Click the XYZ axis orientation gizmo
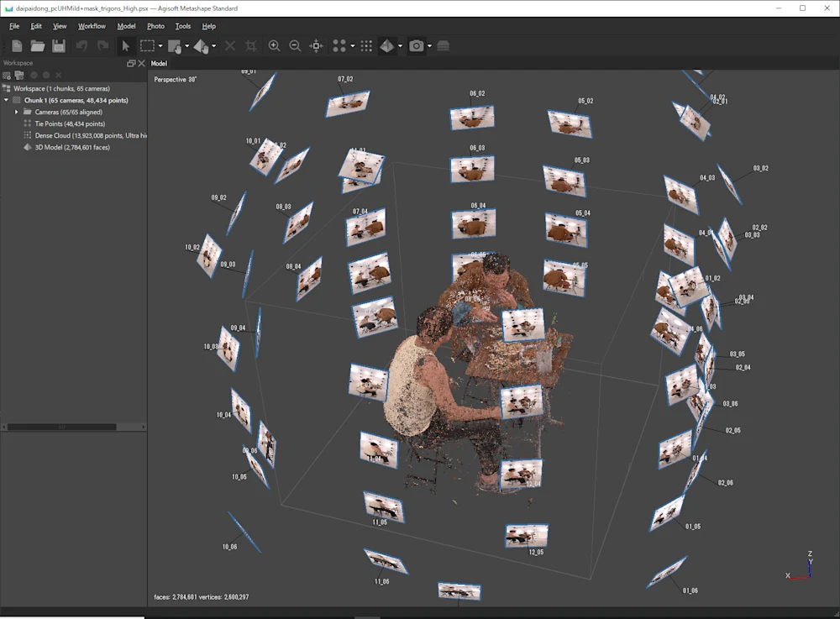Viewport: 840px width, 619px height. (x=801, y=567)
